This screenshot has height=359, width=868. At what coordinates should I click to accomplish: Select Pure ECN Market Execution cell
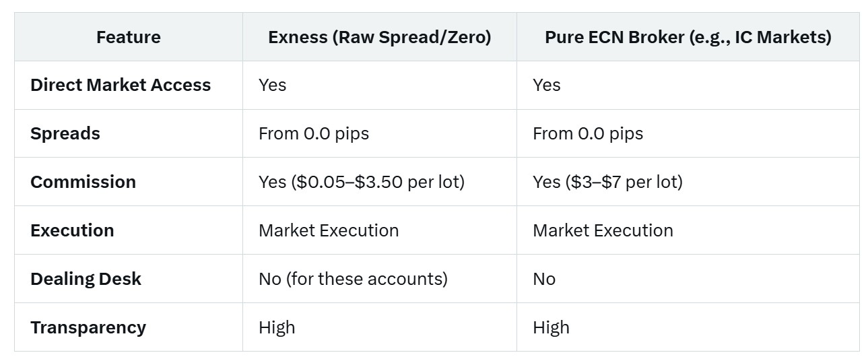click(x=603, y=230)
